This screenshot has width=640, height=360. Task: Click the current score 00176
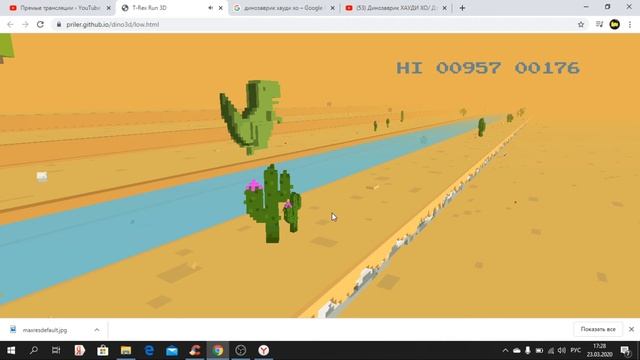(x=547, y=68)
